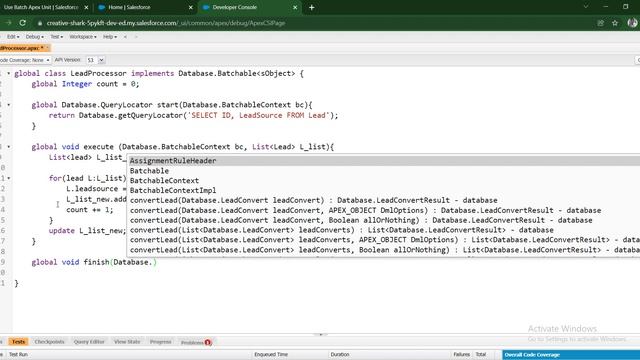Select the LeadProcessor.apxc file tab
Screen dimensions: 640x360
click(x=21, y=48)
